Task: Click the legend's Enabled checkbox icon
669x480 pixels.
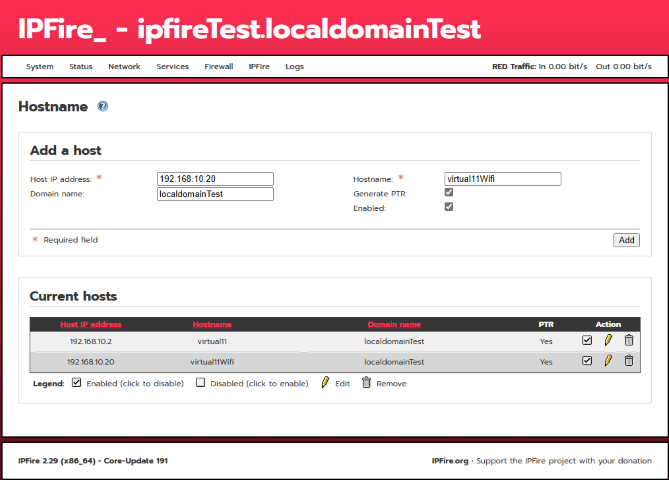Action: click(x=76, y=382)
